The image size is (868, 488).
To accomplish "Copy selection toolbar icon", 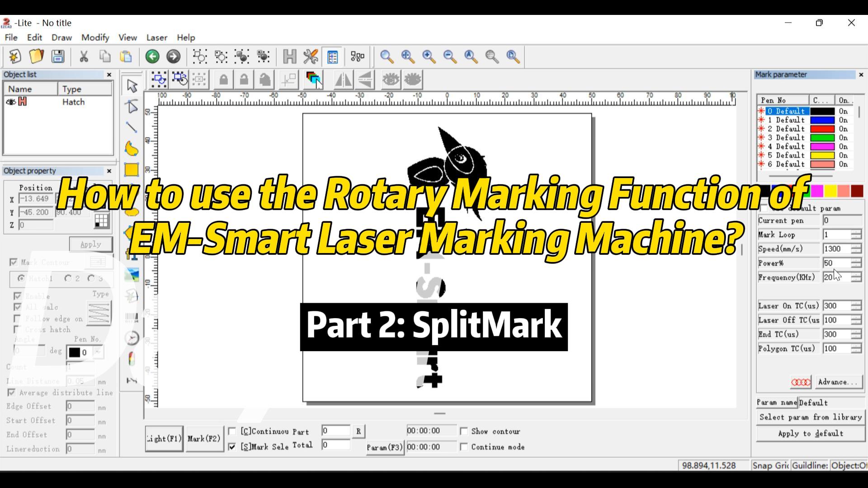I will click(x=105, y=56).
